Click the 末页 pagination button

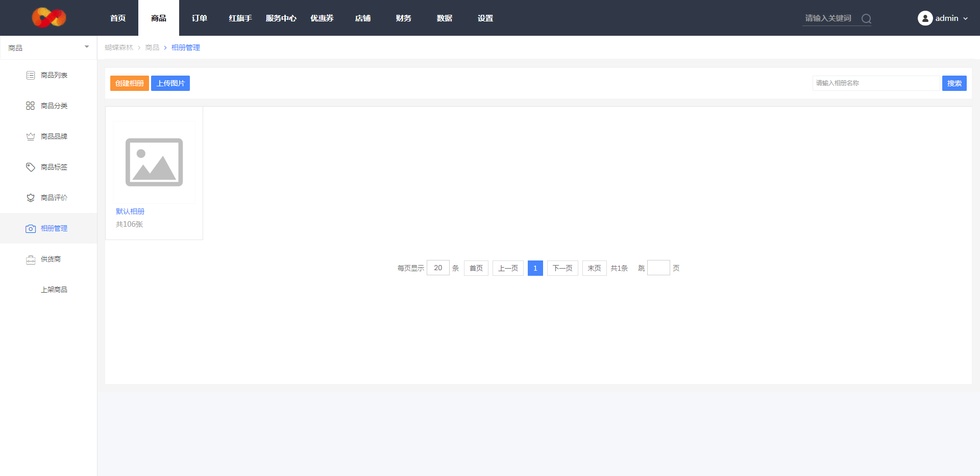(x=594, y=268)
